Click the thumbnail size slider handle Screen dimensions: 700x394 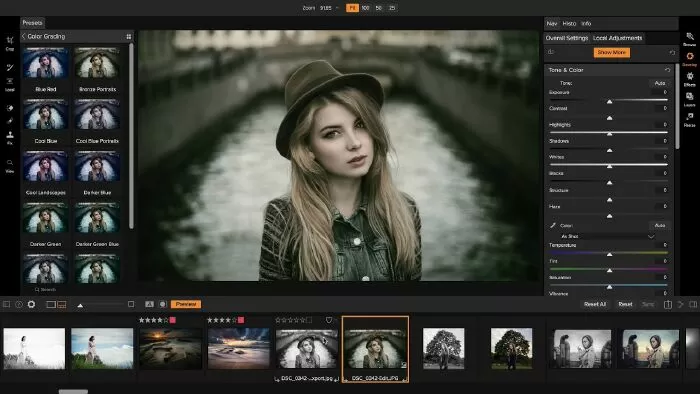(80, 306)
